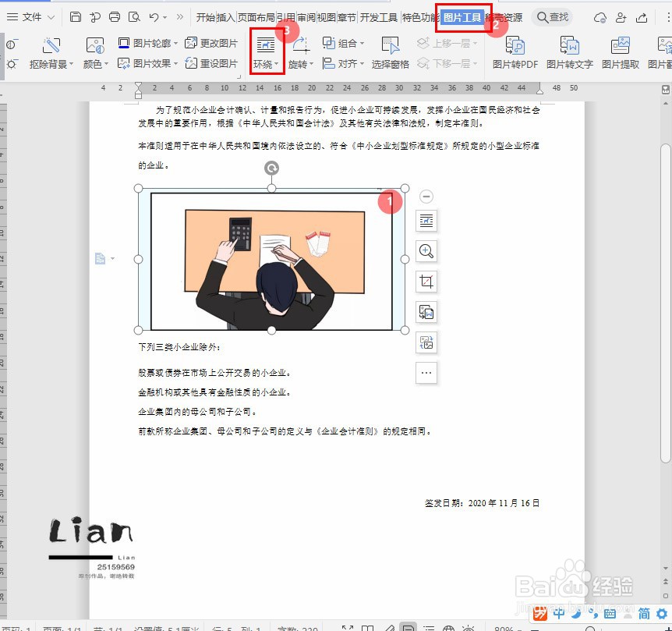Screen dimensions: 672x631
Task: Click 更改图片 to change the picture
Action: (x=211, y=44)
